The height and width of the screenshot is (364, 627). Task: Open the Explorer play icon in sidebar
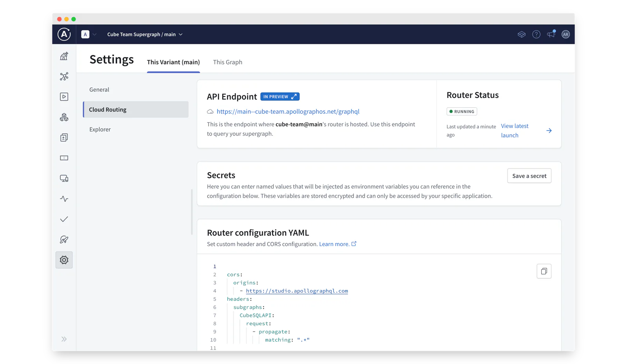[64, 97]
